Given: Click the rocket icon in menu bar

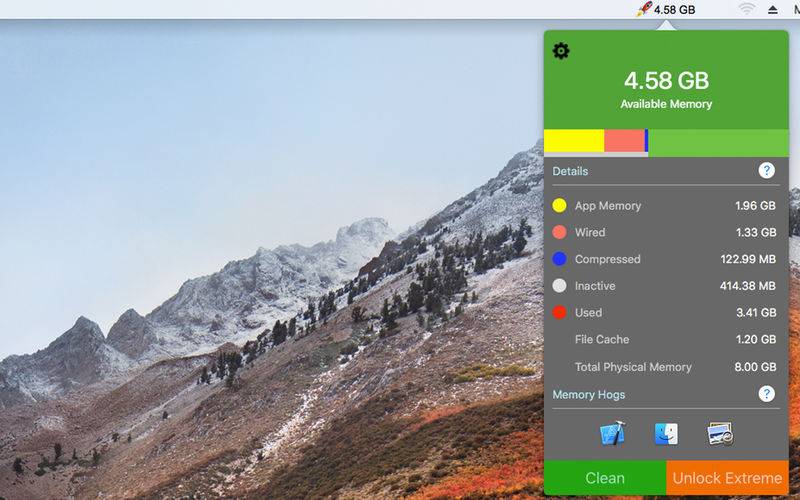Looking at the screenshot, I should pos(644,9).
